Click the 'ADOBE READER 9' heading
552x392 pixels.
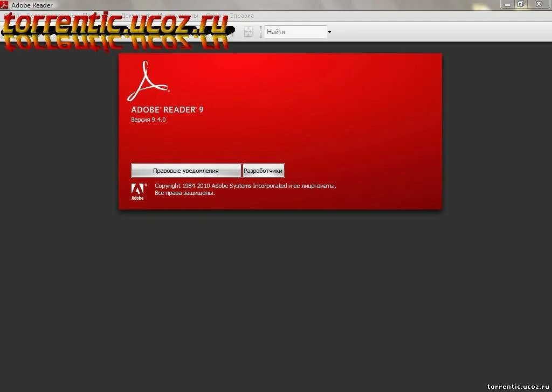(x=167, y=110)
